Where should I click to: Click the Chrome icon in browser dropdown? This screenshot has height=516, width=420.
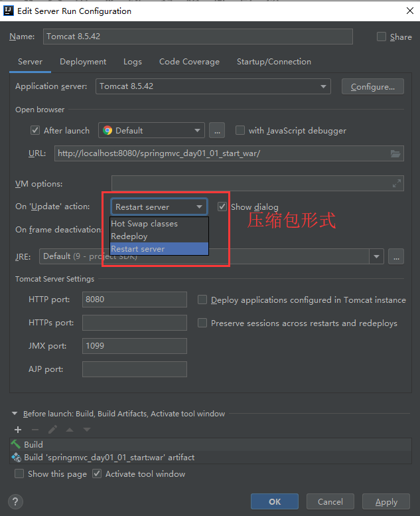(107, 130)
